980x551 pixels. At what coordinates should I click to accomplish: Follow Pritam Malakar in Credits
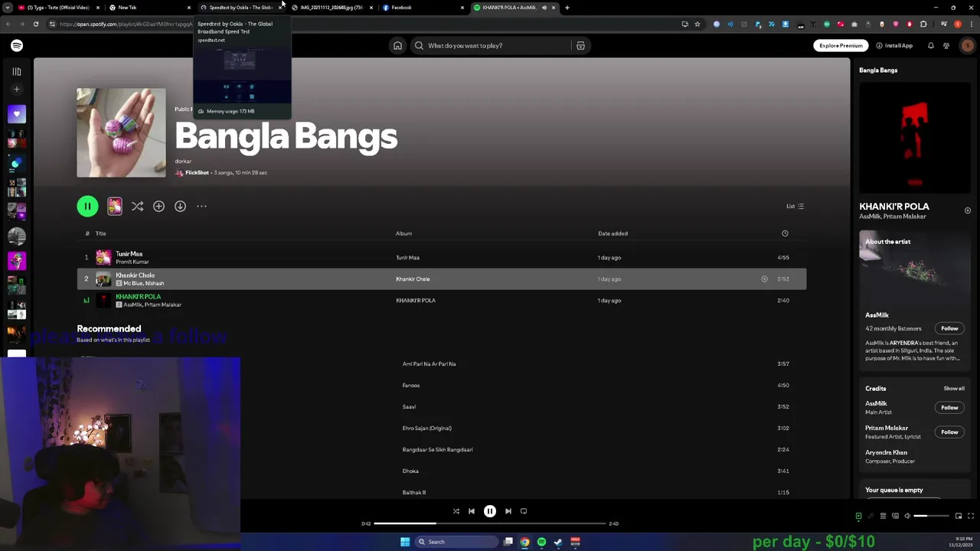949,432
